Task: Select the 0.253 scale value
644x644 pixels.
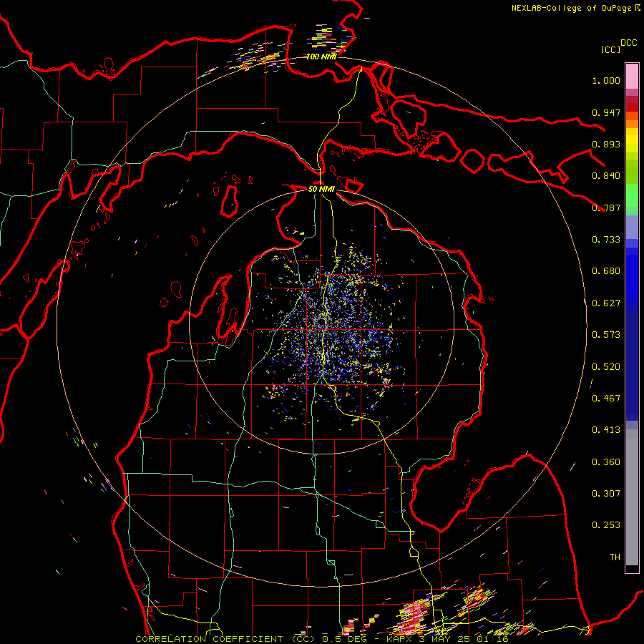Action: point(606,525)
